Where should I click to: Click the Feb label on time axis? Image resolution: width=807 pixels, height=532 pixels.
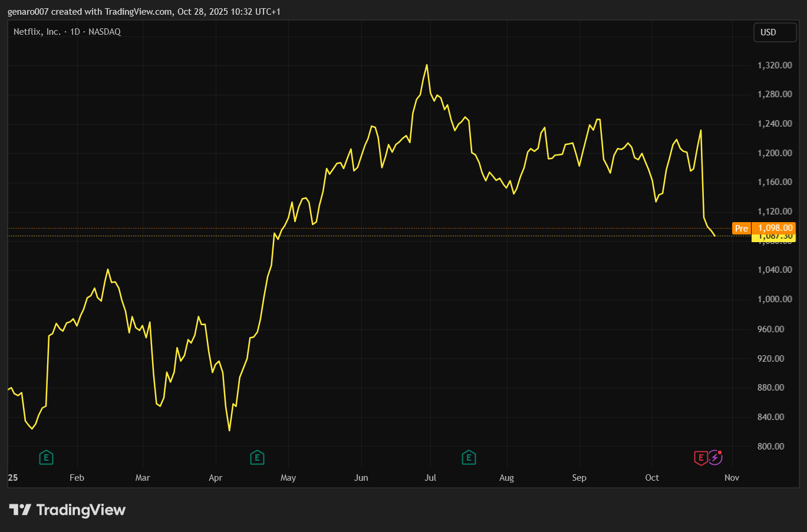[x=77, y=478]
